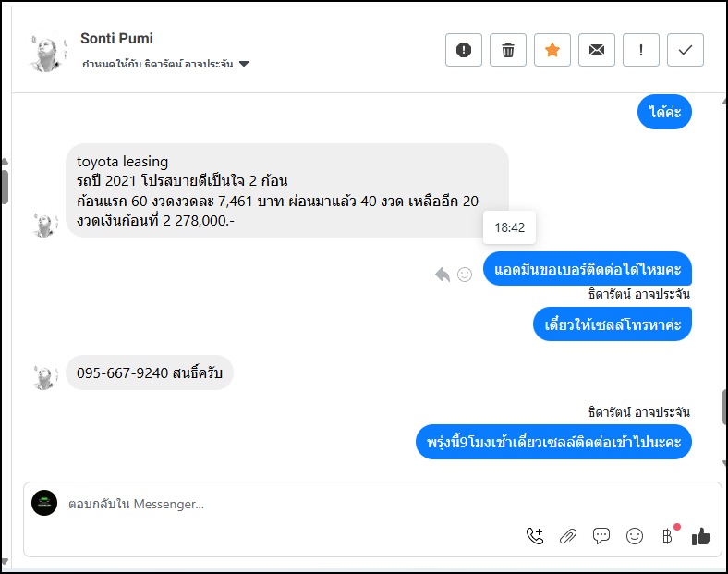Toggle the orange star follow-up marker
Viewport: 728px width, 574px height.
[x=552, y=50]
